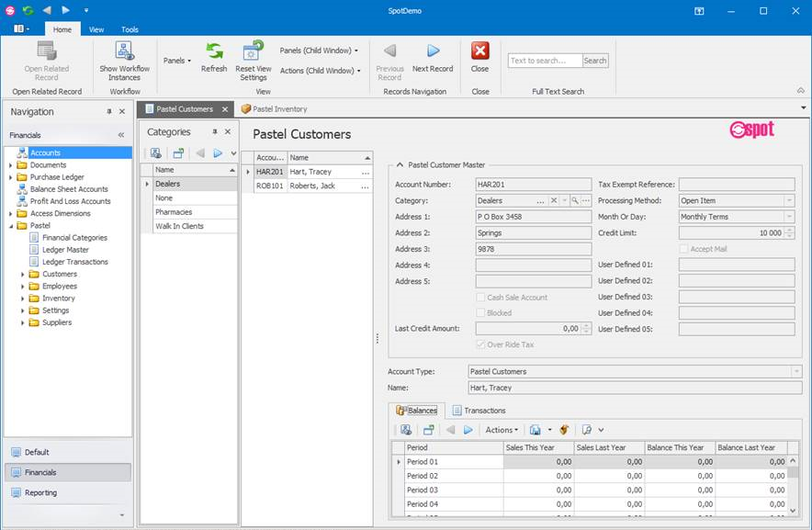
Task: Click title bar back arrow
Action: 47,10
